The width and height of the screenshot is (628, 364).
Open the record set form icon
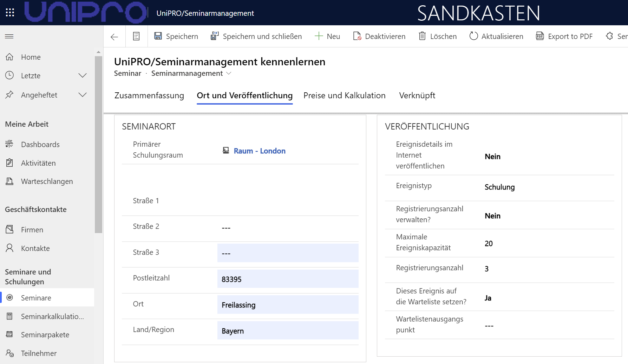[x=136, y=36]
